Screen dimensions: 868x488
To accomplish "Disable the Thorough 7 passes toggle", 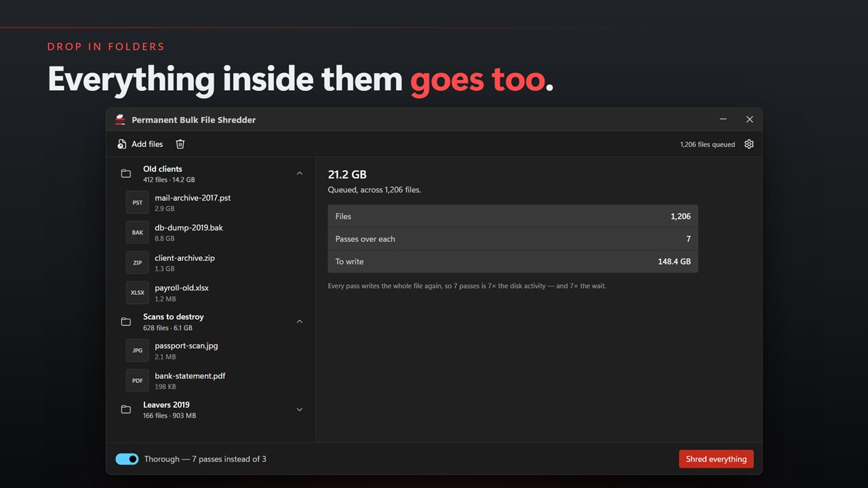I will pos(127,459).
